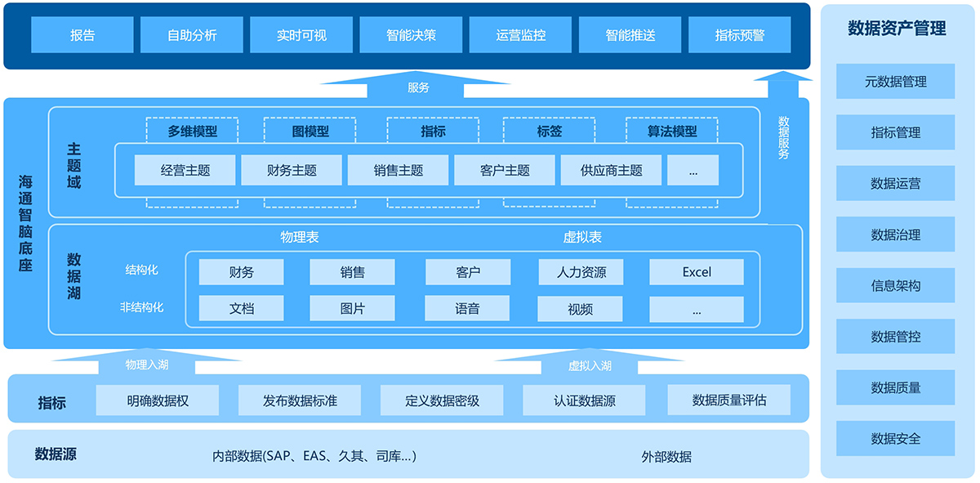This screenshot has height=483, width=980.
Task: Select the 图片 data box
Action: 352,309
